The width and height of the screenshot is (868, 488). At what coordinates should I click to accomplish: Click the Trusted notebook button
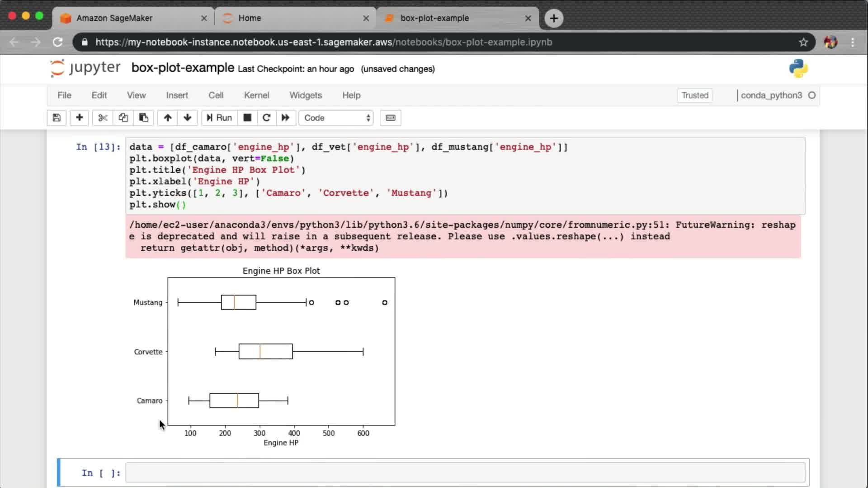(695, 95)
